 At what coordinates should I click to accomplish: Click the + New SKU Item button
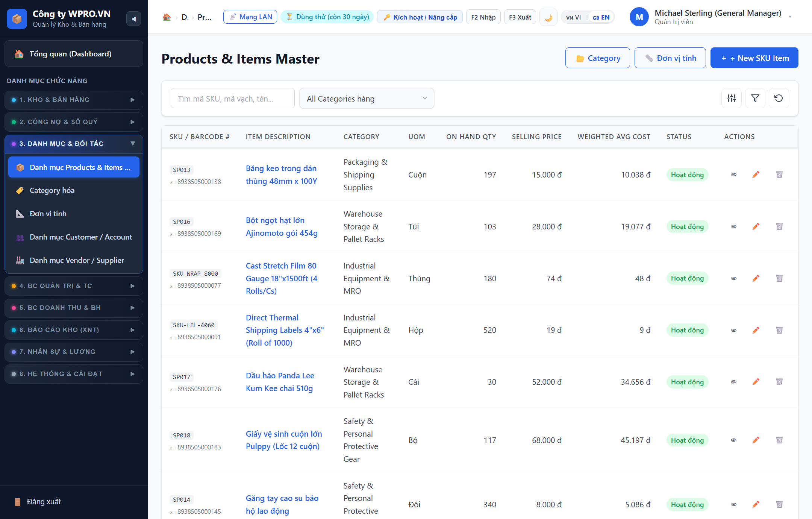(x=754, y=58)
